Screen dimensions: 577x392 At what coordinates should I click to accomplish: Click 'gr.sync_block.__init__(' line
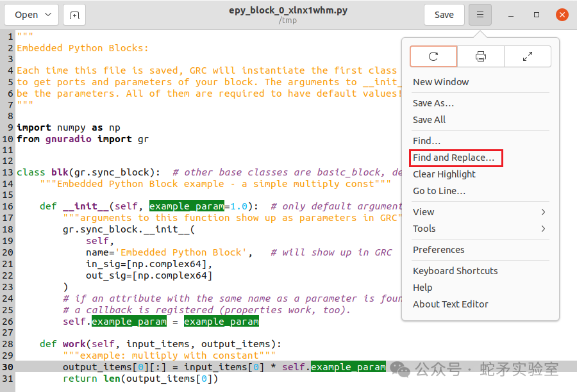(129, 229)
